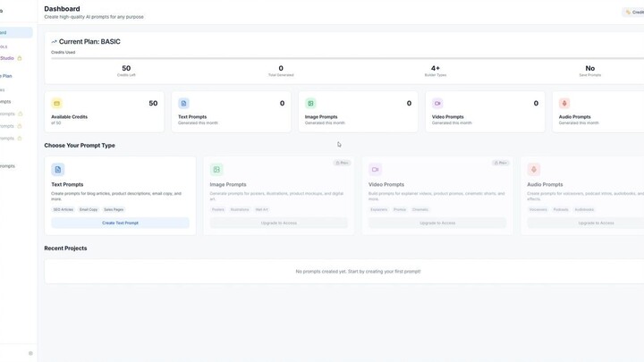
Task: Select the Sales Pages tag
Action: coord(114,209)
